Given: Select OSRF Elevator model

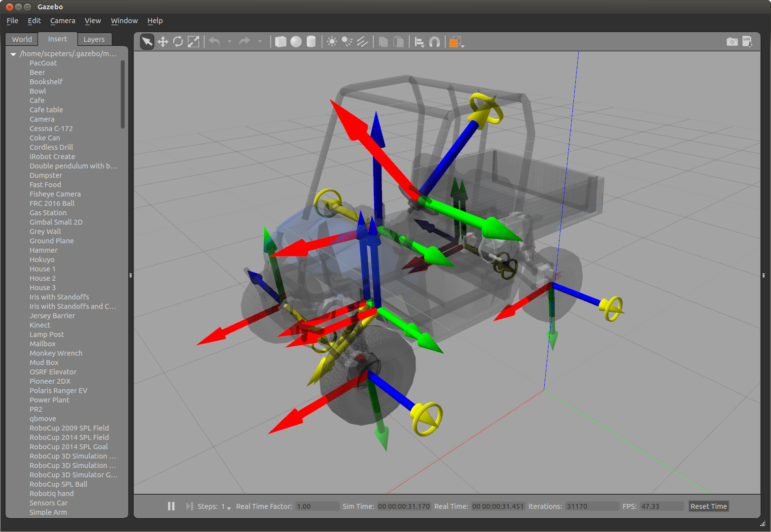Looking at the screenshot, I should point(53,372).
